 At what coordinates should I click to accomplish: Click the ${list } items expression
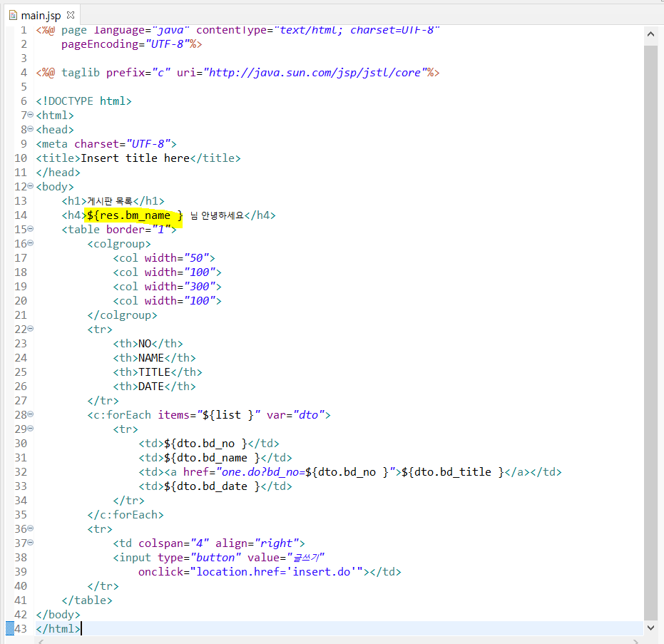tap(228, 415)
